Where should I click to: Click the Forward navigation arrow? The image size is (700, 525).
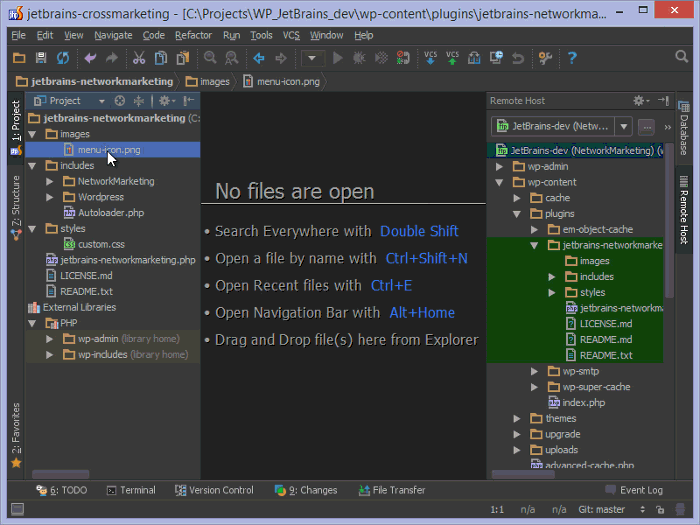pyautogui.click(x=281, y=58)
